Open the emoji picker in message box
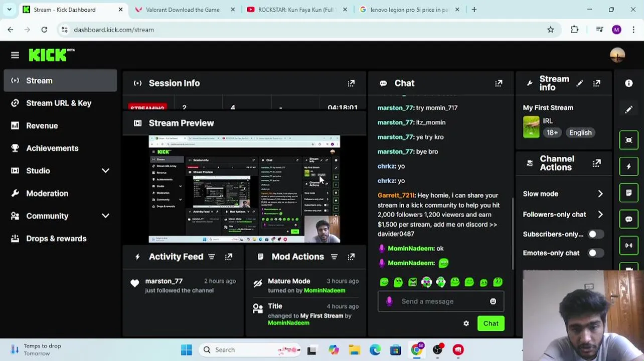The width and height of the screenshot is (644, 361). coord(493,301)
